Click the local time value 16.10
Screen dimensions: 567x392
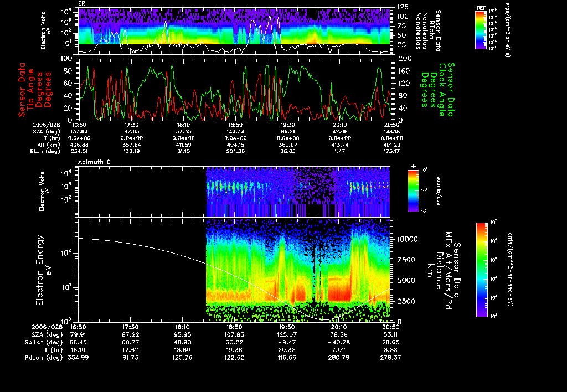point(78,350)
